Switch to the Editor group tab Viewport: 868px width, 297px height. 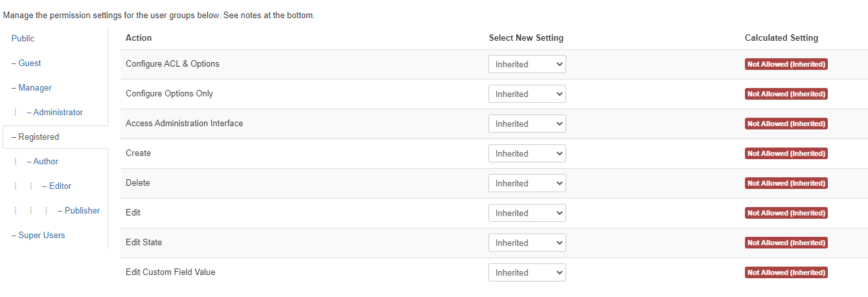[60, 186]
